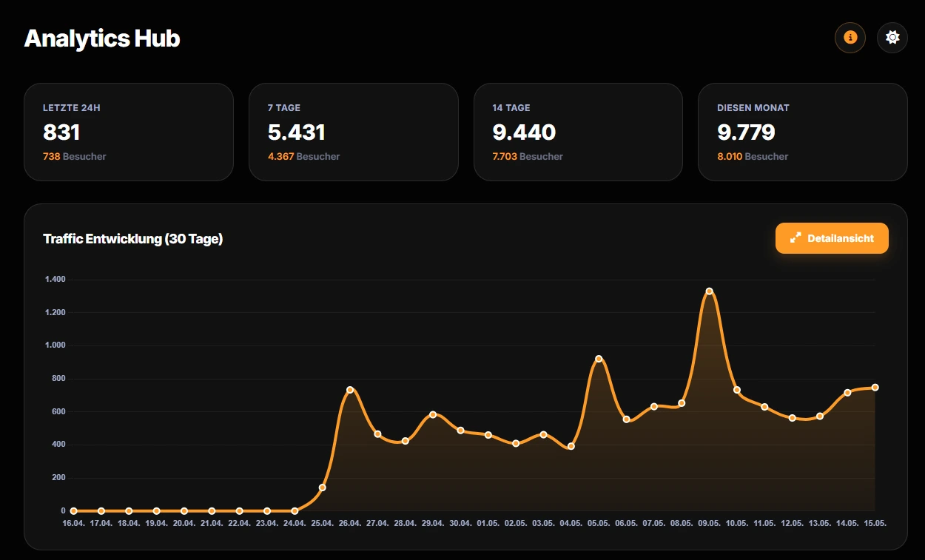Select the Letzte 24h stat card
This screenshot has height=560, width=925.
[x=129, y=132]
